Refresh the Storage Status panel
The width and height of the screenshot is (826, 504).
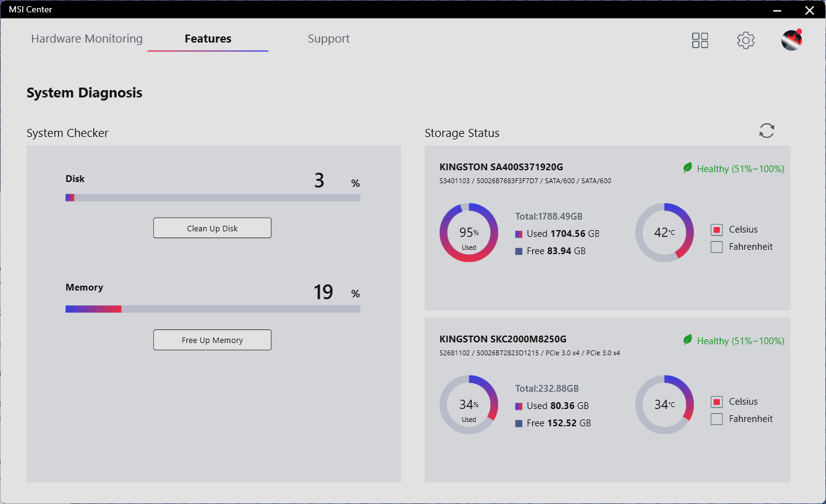click(767, 131)
